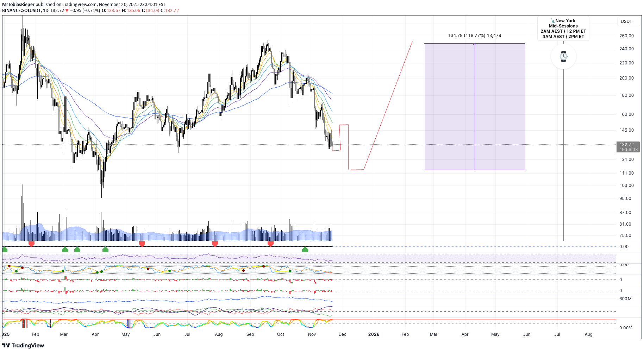The height and width of the screenshot is (352, 644).
Task: Open MrTobiasRieper author profile
Action: (x=18, y=5)
